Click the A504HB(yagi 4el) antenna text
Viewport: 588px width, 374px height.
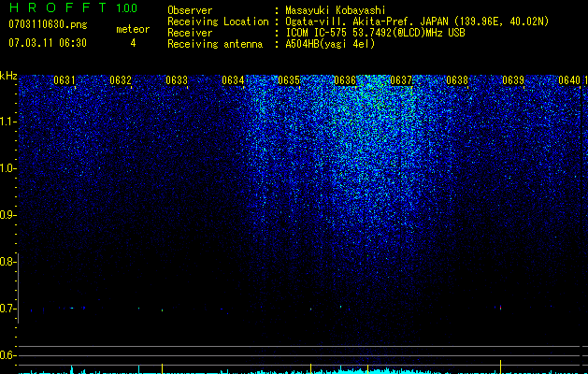tap(330, 44)
